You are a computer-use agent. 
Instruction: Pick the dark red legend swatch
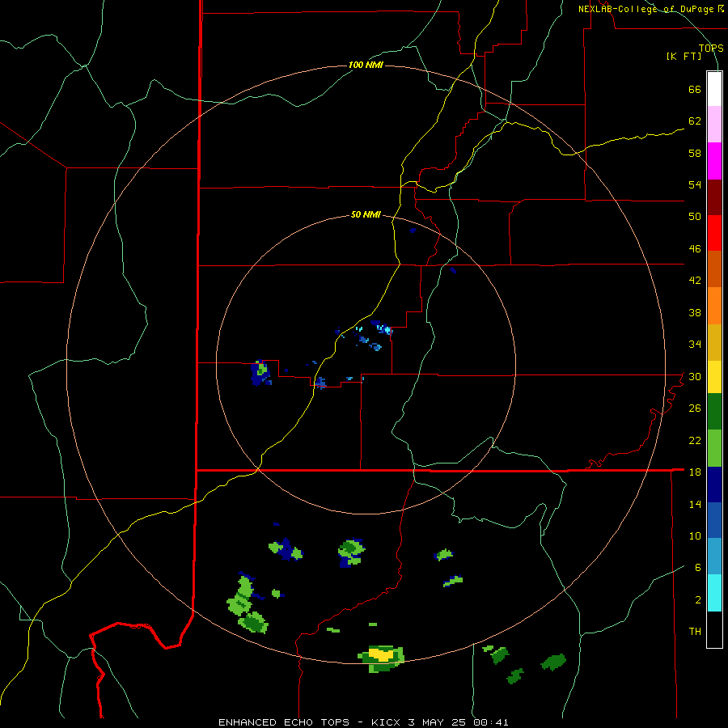pyautogui.click(x=714, y=197)
